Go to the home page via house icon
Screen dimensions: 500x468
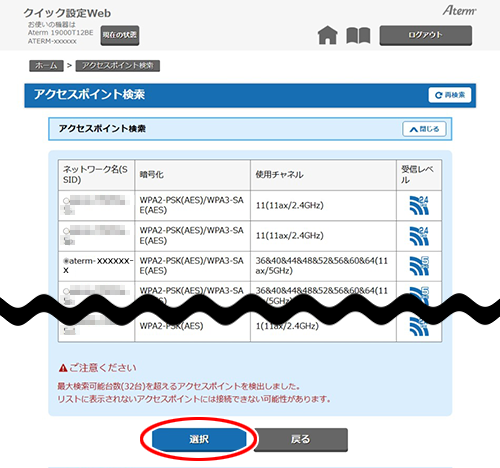tap(328, 35)
